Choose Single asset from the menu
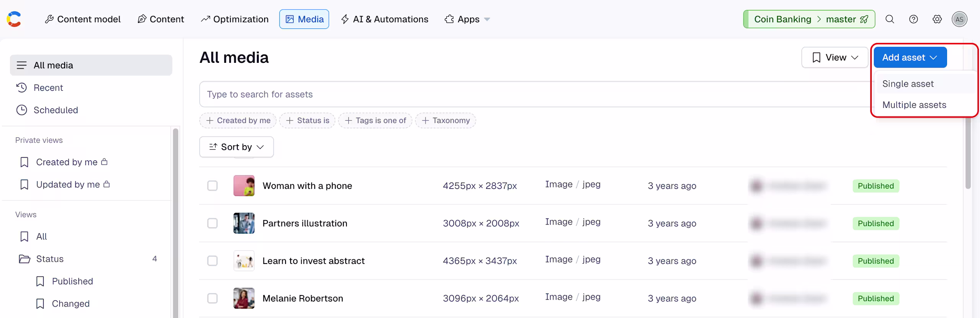This screenshot has height=318, width=980. pyautogui.click(x=926, y=84)
